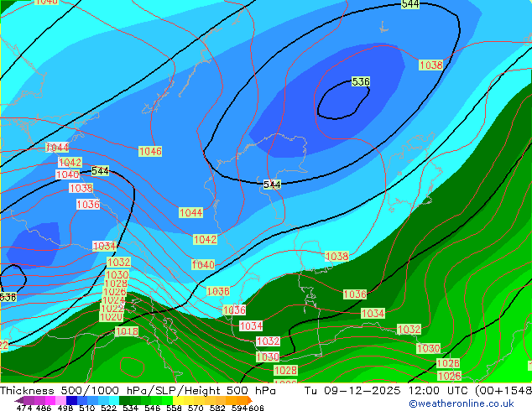This screenshot has height=411, width=532.
Task: Click the '1038' label nearest the 536 contour
Action: click(x=431, y=65)
